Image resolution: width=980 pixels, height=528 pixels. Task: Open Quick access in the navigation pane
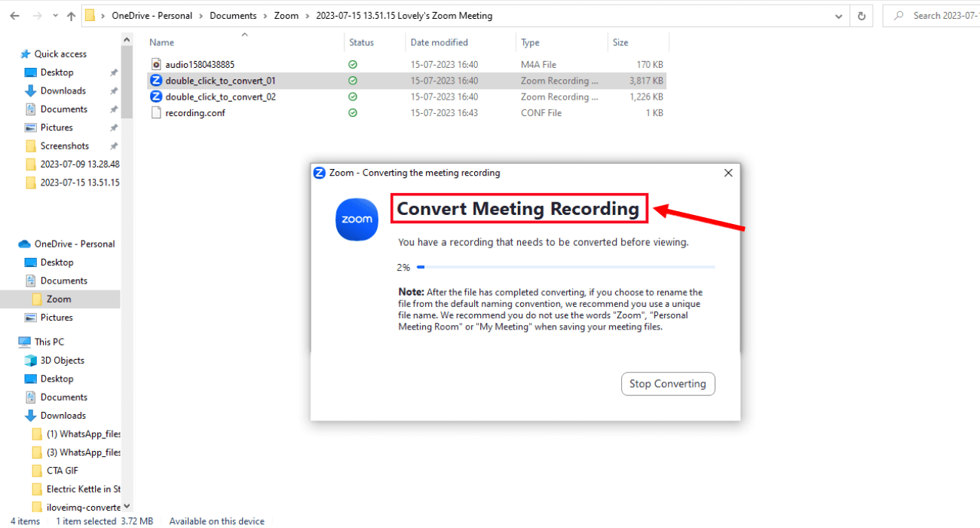pos(60,54)
